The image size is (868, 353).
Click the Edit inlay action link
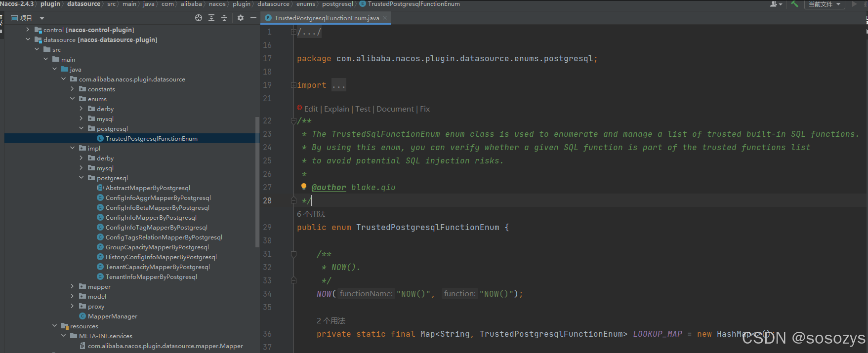pos(311,109)
